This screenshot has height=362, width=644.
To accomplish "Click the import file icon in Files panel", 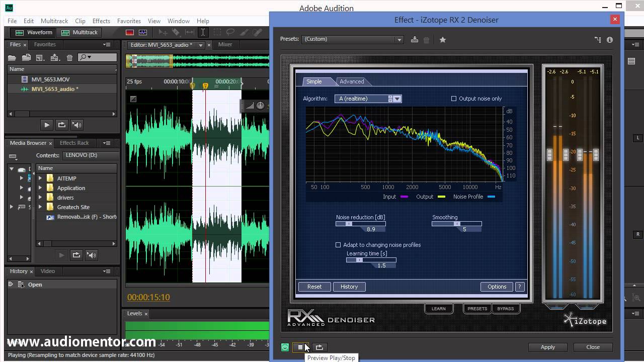I will coord(26,58).
